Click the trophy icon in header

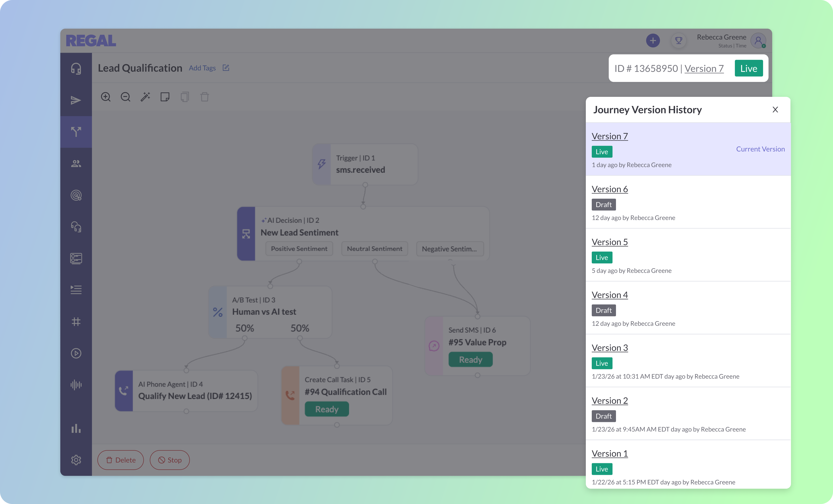678,41
